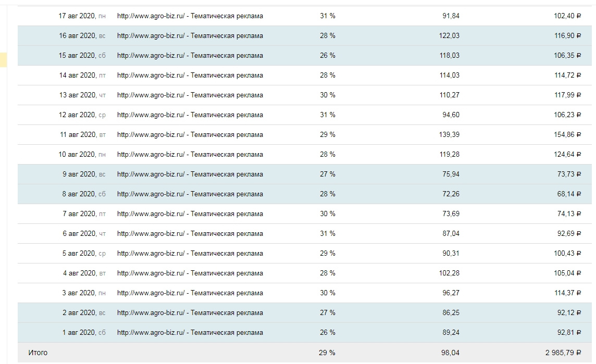596x364 pixels.
Task: Select 139,39 value for 11 авг
Action: (449, 134)
